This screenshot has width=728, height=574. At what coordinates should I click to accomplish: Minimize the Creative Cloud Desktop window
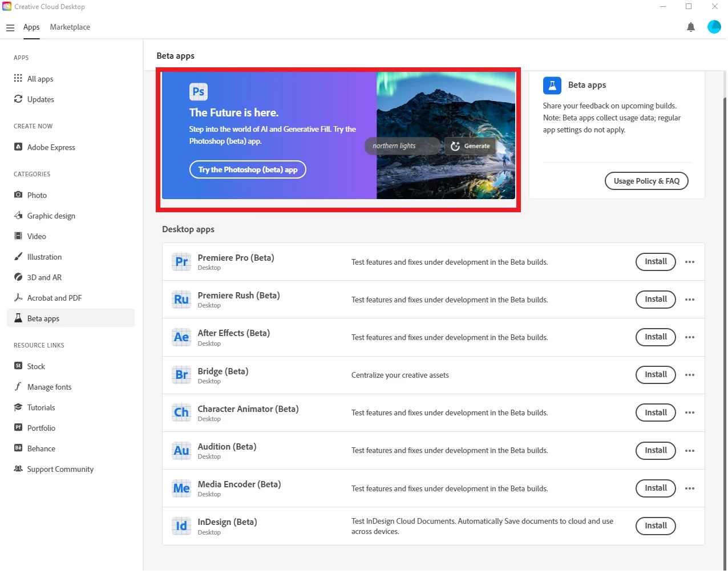tap(663, 6)
